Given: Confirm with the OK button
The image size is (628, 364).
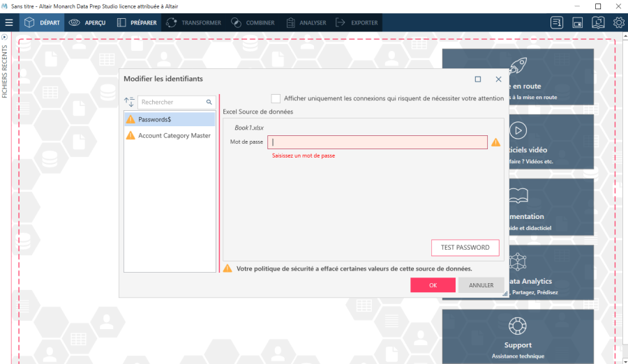Looking at the screenshot, I should click(x=433, y=285).
